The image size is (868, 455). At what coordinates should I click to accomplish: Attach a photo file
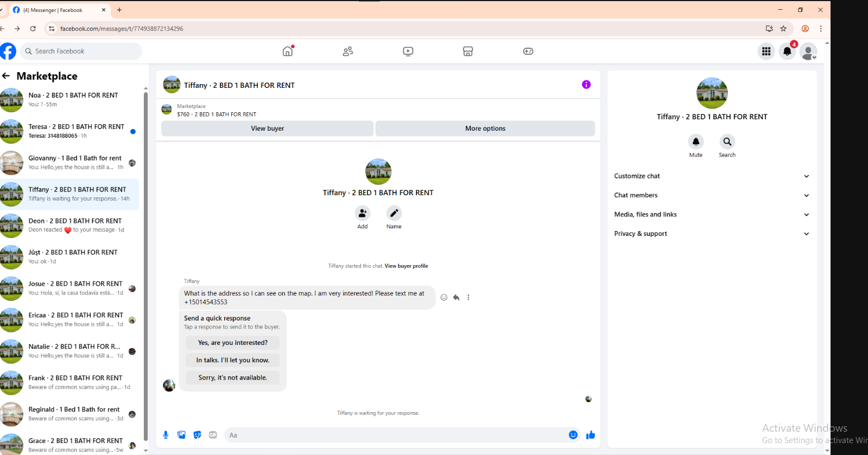[x=181, y=435]
